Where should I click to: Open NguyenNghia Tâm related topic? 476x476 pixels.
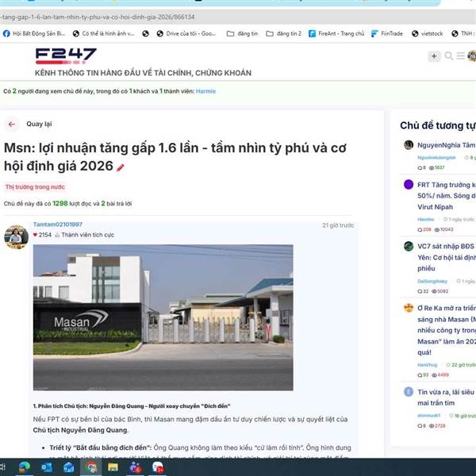(x=446, y=145)
